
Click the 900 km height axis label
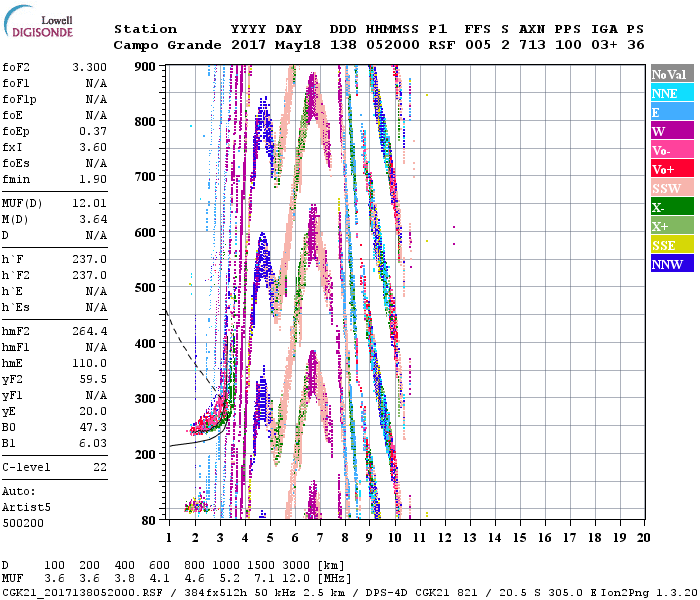[145, 66]
